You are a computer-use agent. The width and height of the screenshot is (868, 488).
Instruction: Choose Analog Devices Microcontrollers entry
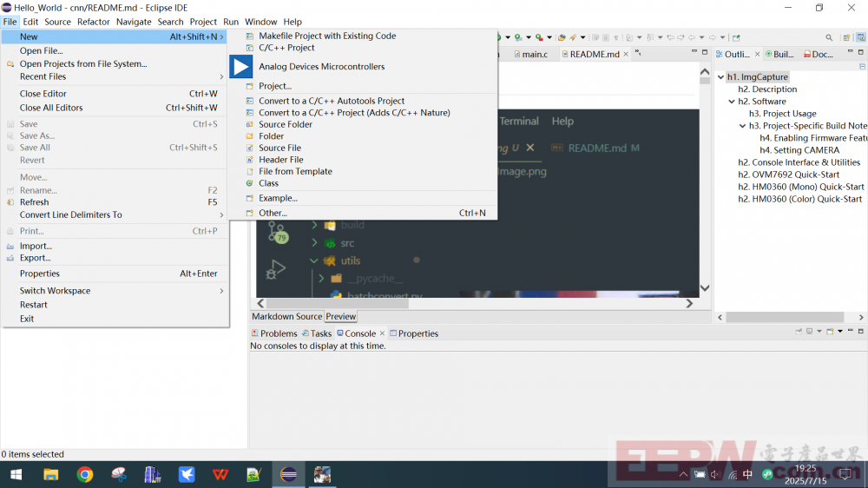coord(322,67)
